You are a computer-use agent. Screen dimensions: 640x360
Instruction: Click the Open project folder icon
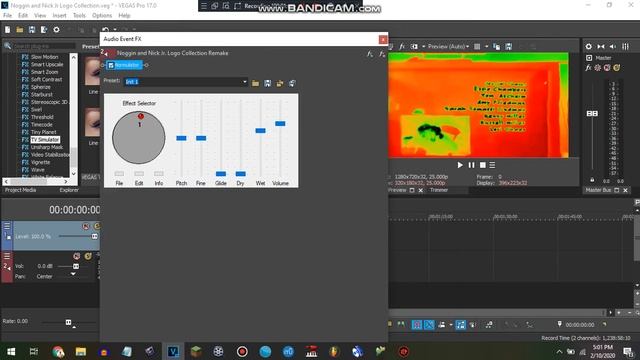pos(20,30)
